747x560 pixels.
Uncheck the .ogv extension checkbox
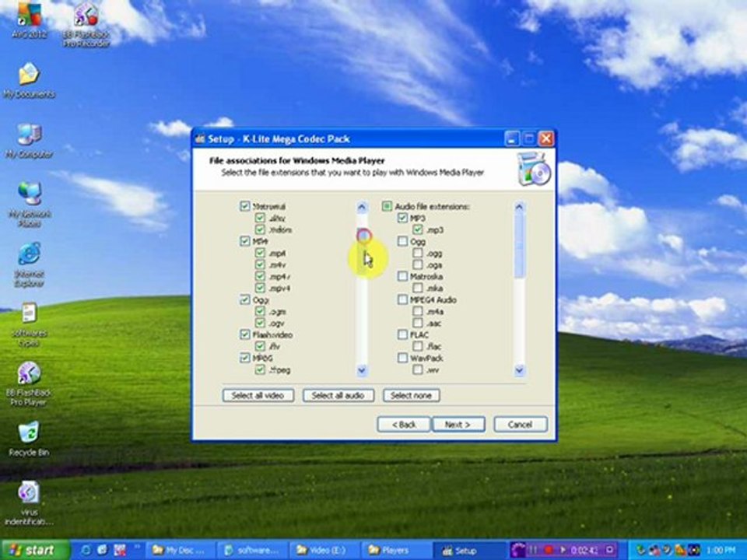point(260,323)
